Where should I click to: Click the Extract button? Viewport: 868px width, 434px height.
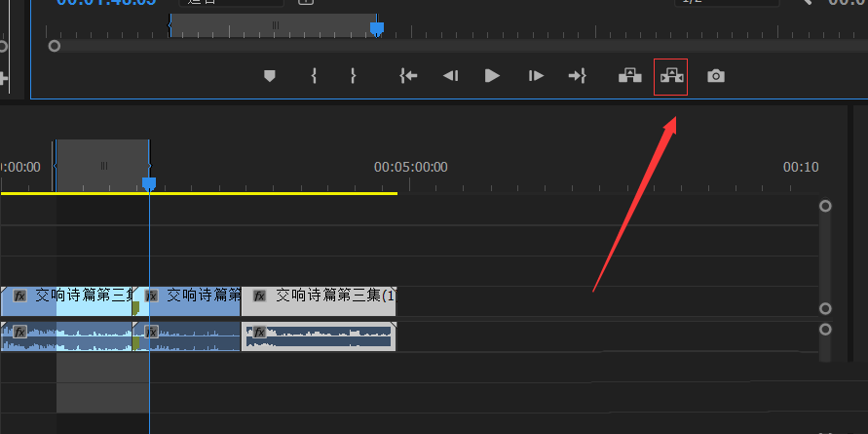point(671,76)
